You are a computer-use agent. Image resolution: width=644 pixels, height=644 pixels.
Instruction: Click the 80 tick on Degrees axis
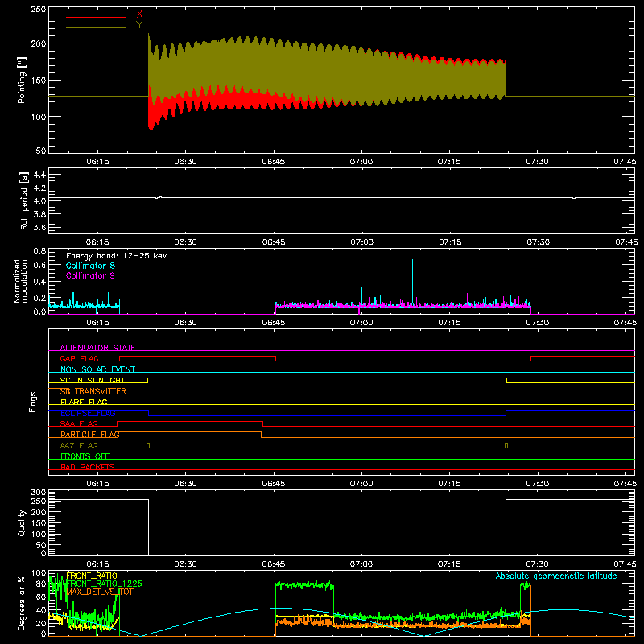tap(41, 584)
